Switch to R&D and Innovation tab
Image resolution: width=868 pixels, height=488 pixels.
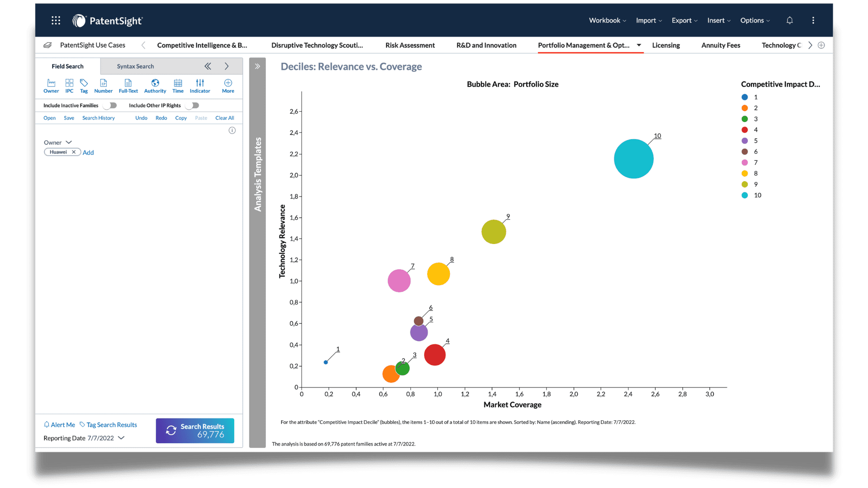(x=486, y=45)
